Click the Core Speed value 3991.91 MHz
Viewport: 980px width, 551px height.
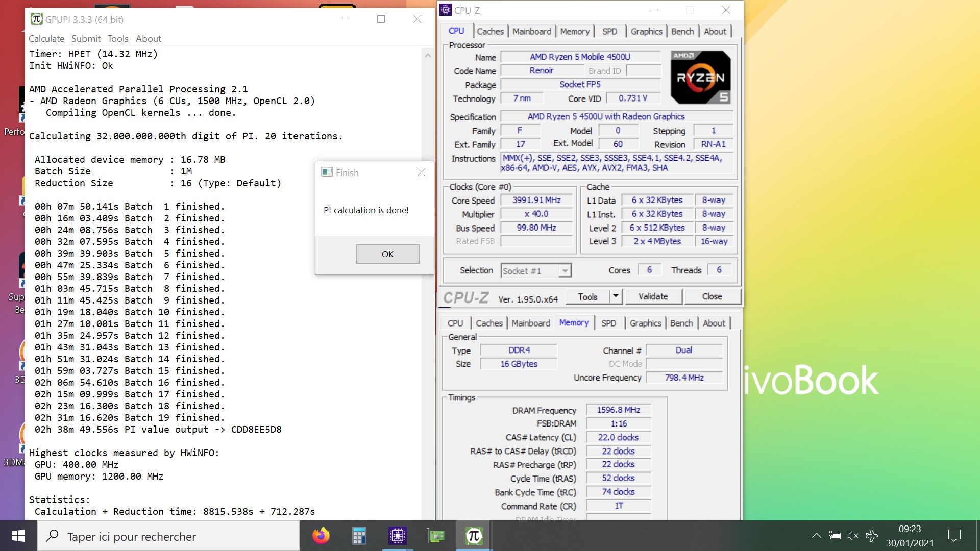point(536,201)
